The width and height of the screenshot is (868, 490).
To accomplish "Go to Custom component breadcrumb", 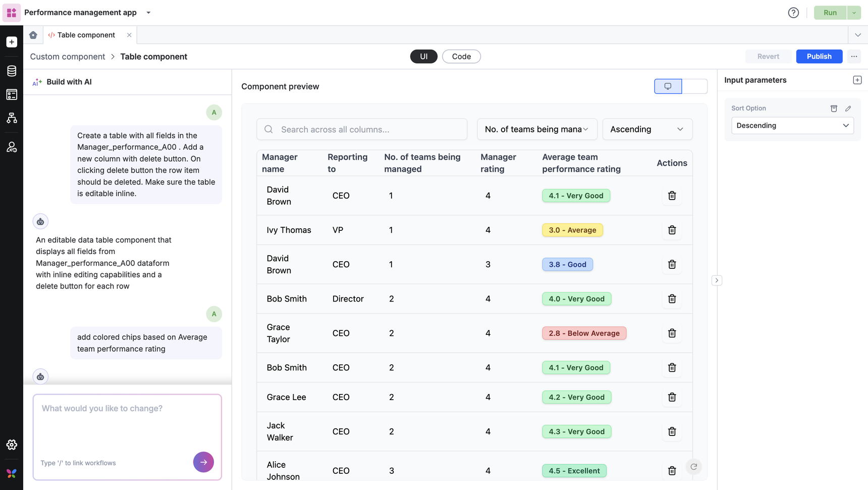I will pyautogui.click(x=68, y=57).
